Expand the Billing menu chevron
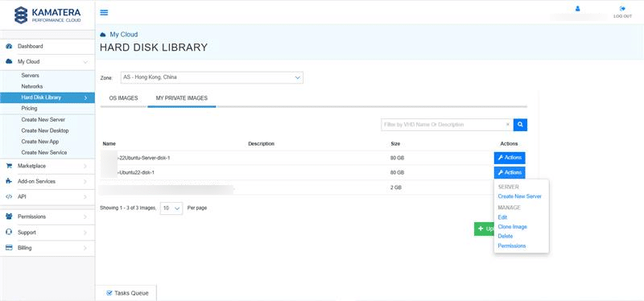Screen dimensions: 644x301 pos(85,248)
